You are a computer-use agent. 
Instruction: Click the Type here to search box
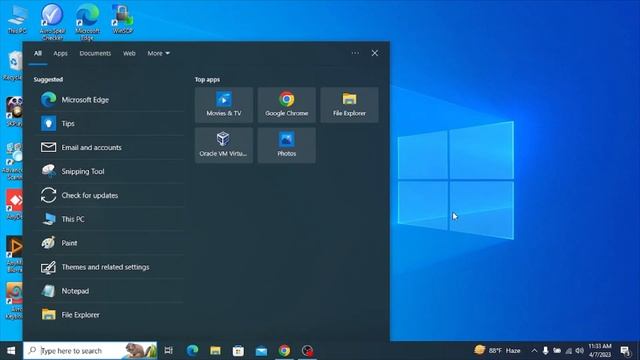(90, 351)
